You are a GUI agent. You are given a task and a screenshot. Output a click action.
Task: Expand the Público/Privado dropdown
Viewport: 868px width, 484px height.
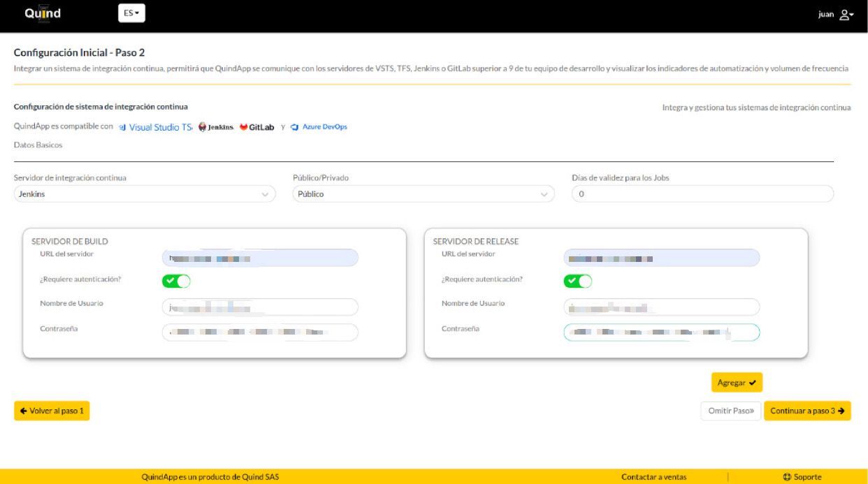tap(423, 194)
